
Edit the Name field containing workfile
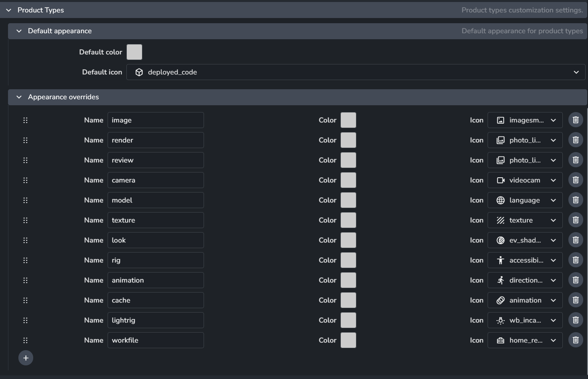pos(156,340)
